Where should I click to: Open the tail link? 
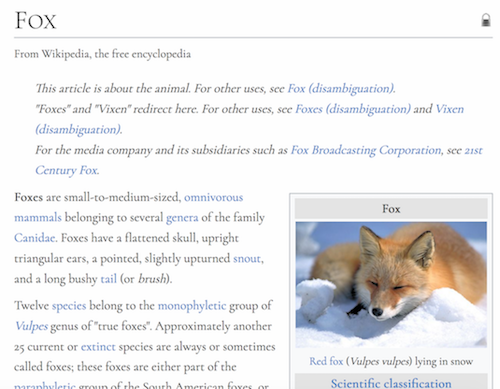click(109, 279)
